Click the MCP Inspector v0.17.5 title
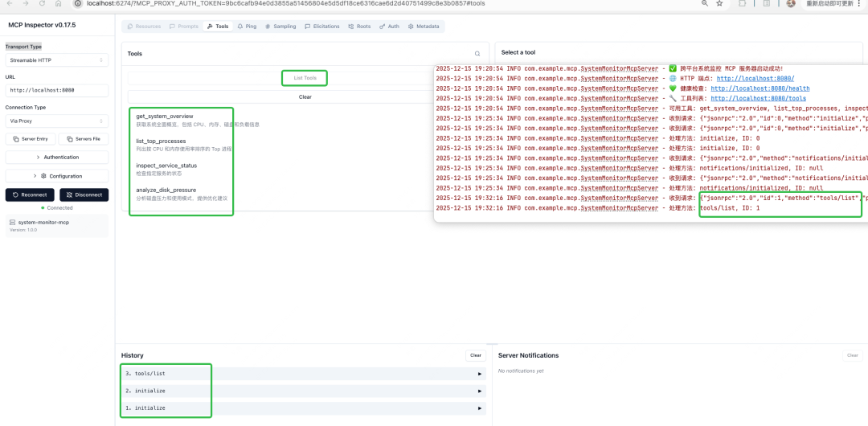This screenshot has height=426, width=868. [35, 26]
